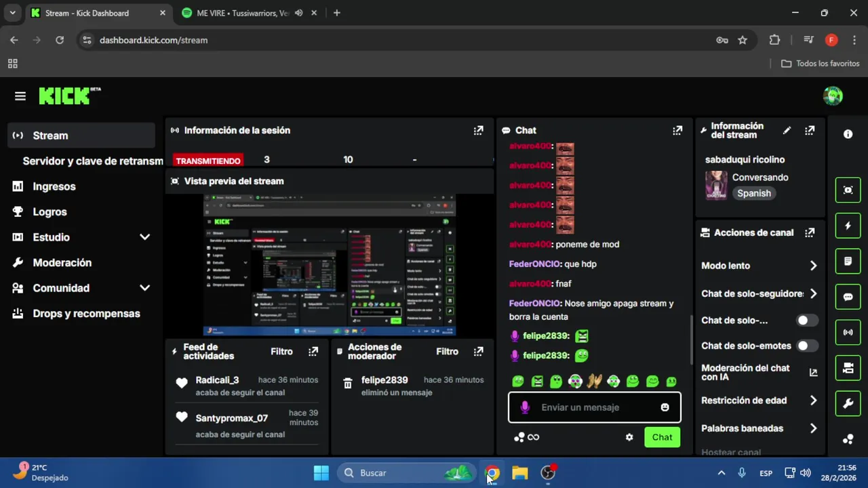This screenshot has width=868, height=488.
Task: Open the volume control in system tray
Action: tap(806, 473)
